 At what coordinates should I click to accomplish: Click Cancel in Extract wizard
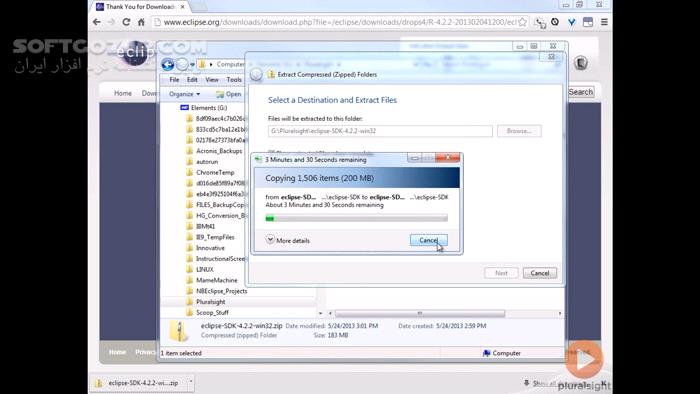pyautogui.click(x=540, y=273)
